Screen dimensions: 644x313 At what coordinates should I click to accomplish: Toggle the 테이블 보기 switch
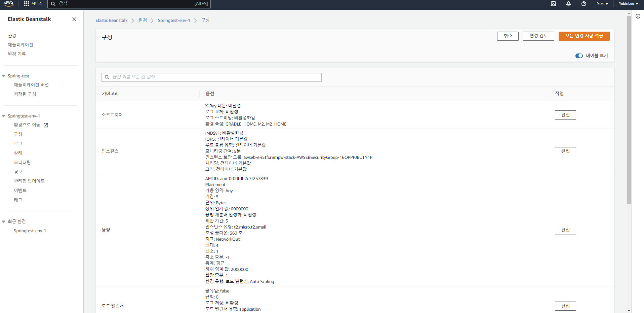(x=579, y=56)
